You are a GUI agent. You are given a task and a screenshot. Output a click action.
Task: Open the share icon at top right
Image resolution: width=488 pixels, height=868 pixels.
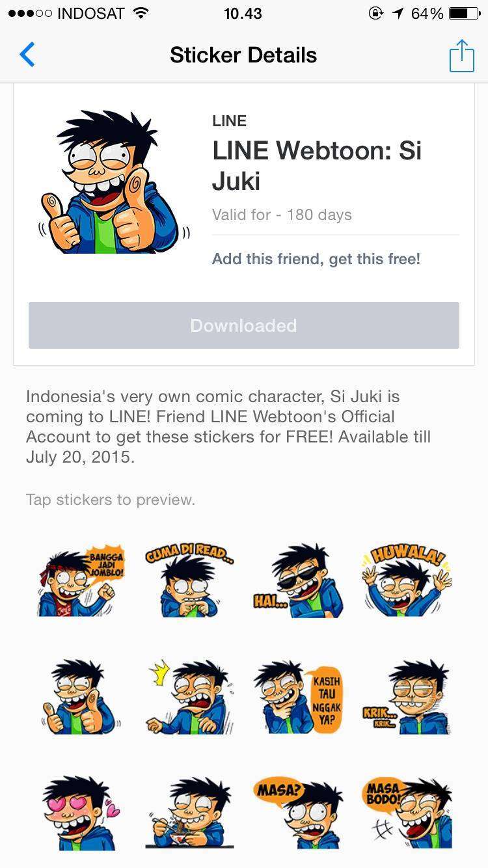461,55
